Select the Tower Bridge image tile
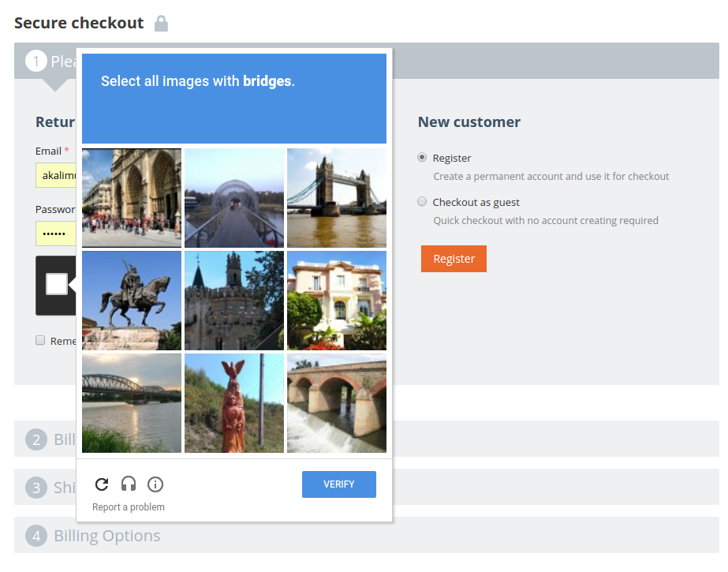 pos(337,198)
